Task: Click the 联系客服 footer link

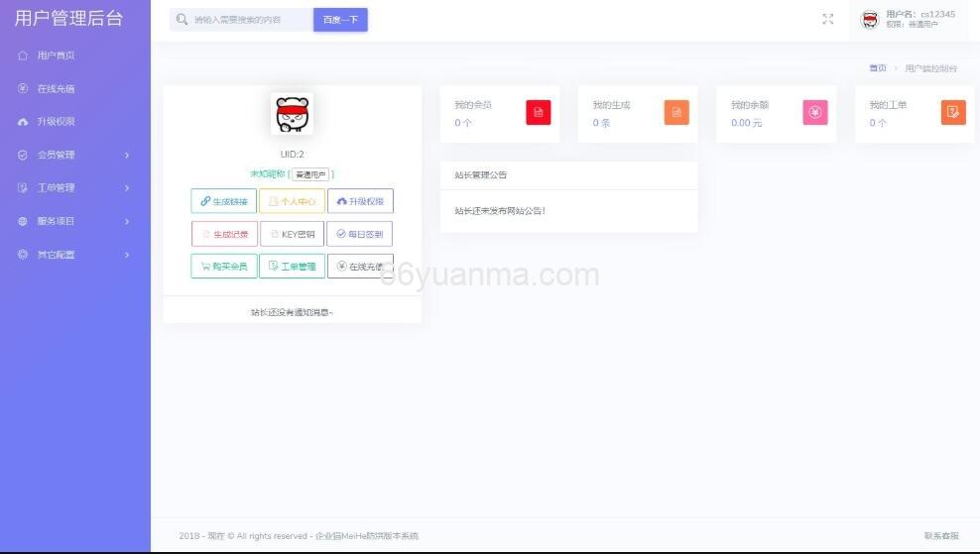Action: click(x=941, y=536)
